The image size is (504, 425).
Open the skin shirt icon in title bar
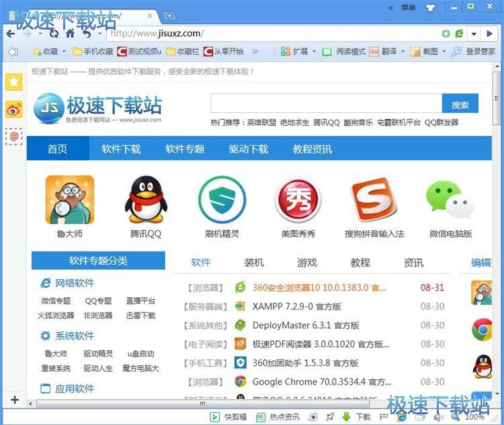pos(430,7)
